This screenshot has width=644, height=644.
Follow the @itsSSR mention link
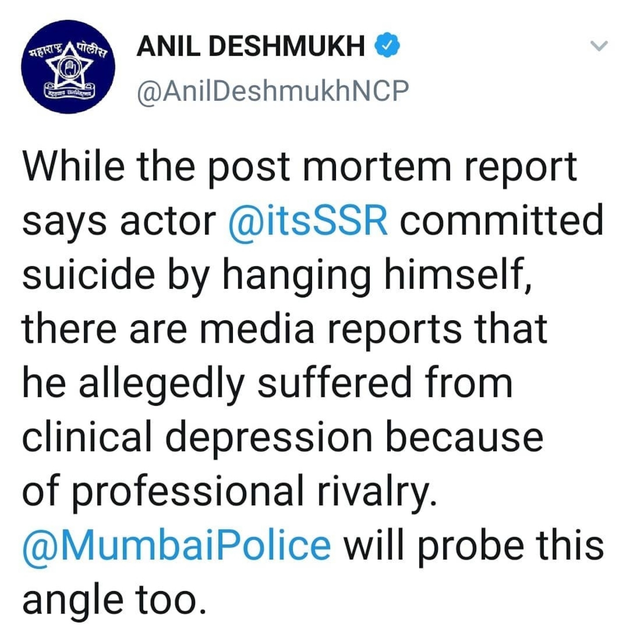tap(308, 220)
